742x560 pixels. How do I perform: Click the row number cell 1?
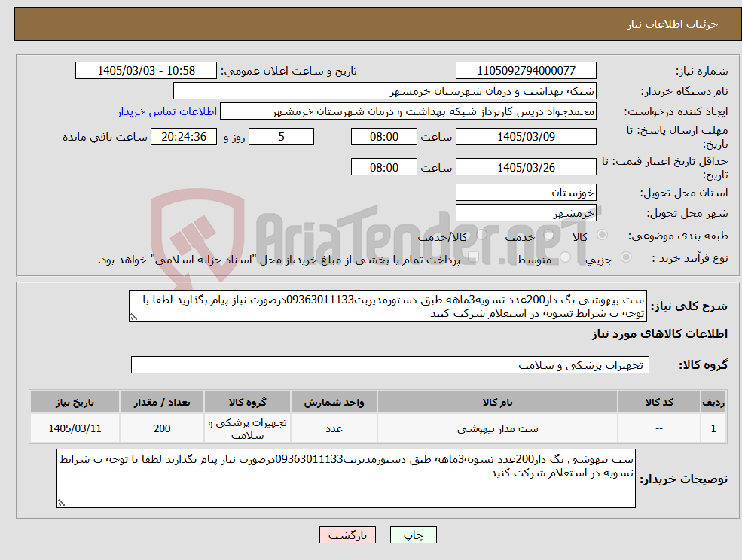(x=713, y=428)
